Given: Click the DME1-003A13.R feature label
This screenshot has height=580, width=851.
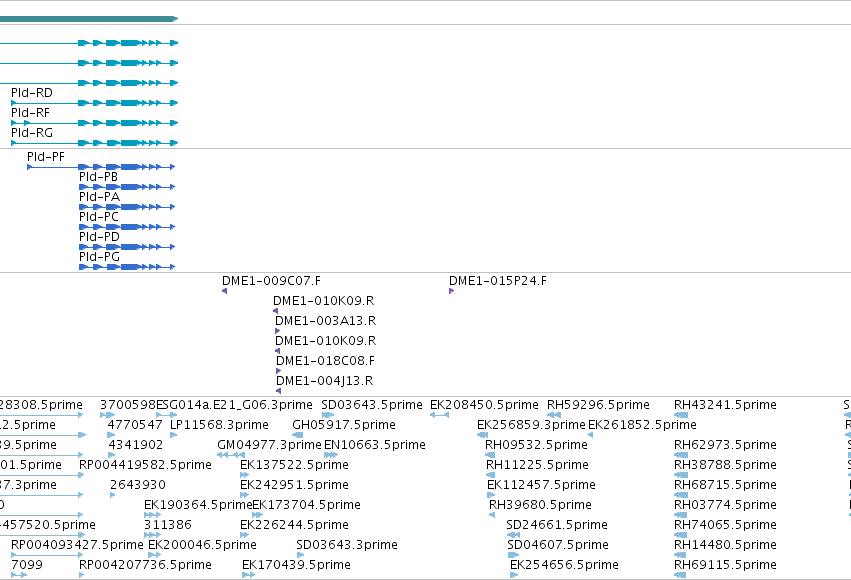Looking at the screenshot, I should [326, 321].
